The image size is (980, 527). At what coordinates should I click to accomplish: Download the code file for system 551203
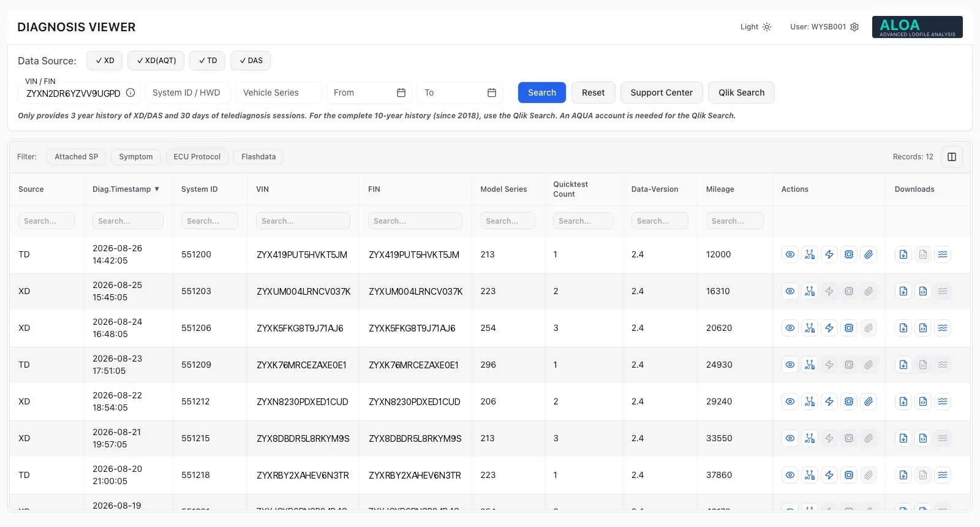click(x=923, y=291)
